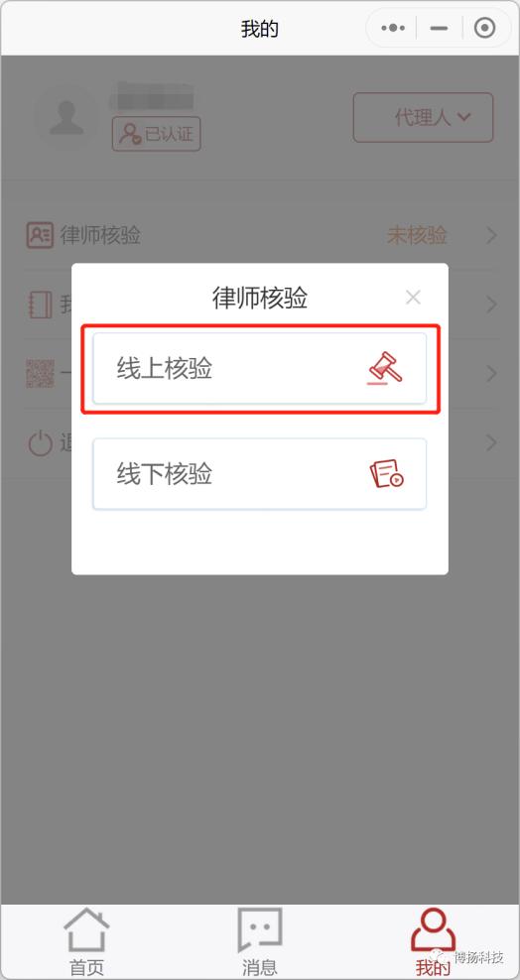Viewport: 520px width, 980px height.
Task: Close the 律师核验 dialog
Action: tap(413, 298)
